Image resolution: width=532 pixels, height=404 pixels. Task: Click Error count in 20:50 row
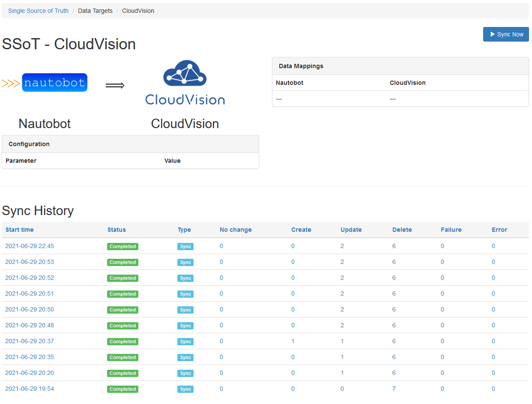coord(493,309)
